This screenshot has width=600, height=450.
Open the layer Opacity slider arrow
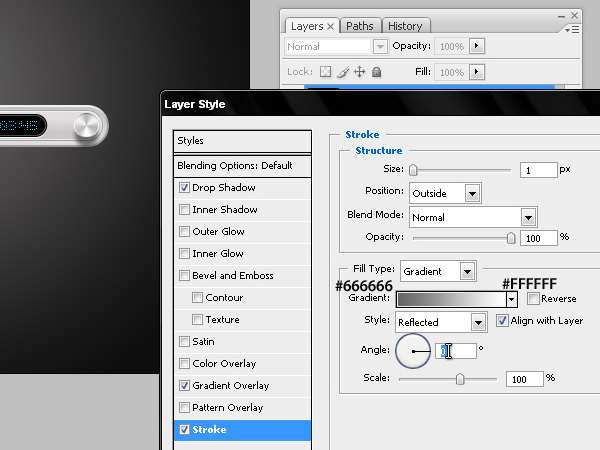(476, 46)
